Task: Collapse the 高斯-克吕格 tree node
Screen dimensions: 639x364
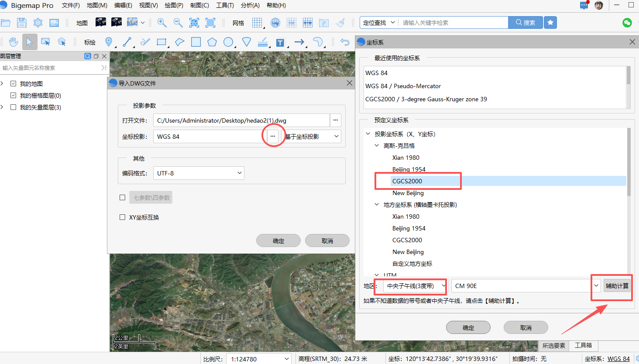Action: [x=377, y=145]
